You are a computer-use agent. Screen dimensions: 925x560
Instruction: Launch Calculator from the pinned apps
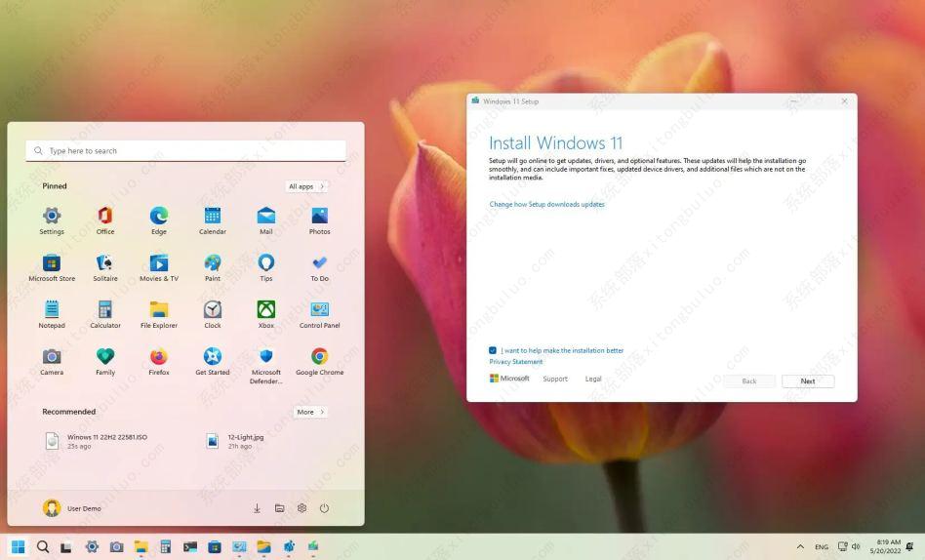105,310
